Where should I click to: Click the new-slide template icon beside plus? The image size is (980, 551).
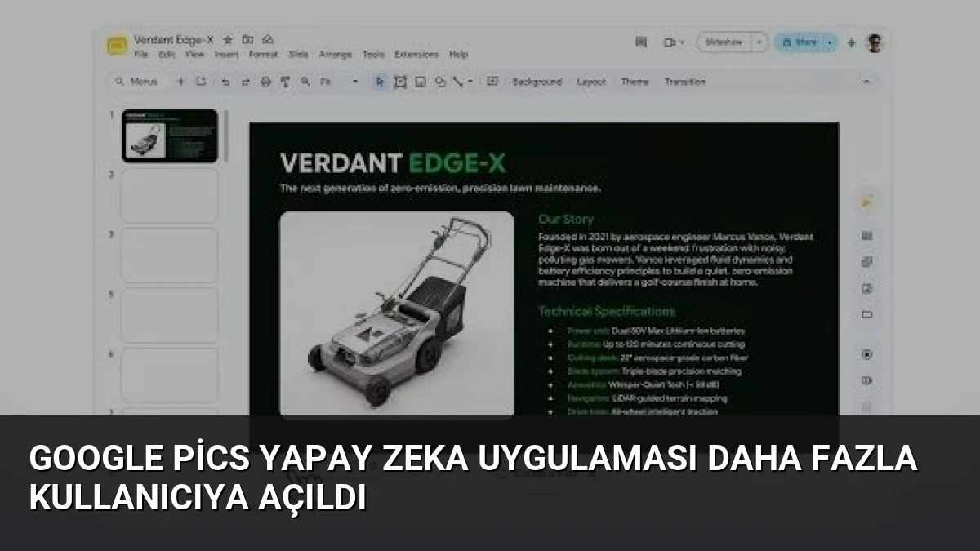pyautogui.click(x=201, y=82)
